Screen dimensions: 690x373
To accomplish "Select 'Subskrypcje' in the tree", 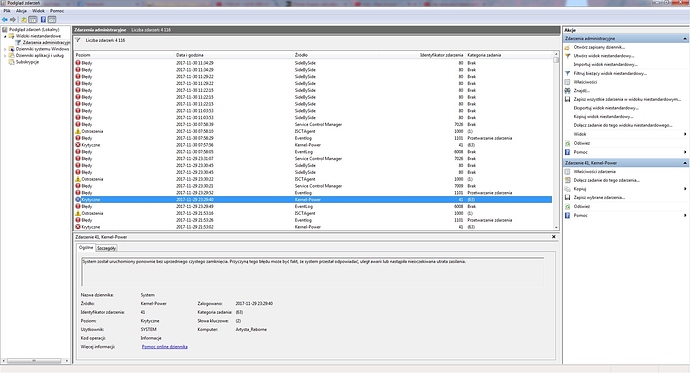I will [x=27, y=62].
